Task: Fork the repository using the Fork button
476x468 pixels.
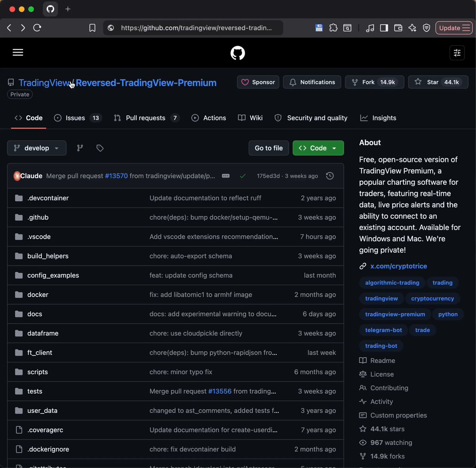Action: tap(374, 82)
